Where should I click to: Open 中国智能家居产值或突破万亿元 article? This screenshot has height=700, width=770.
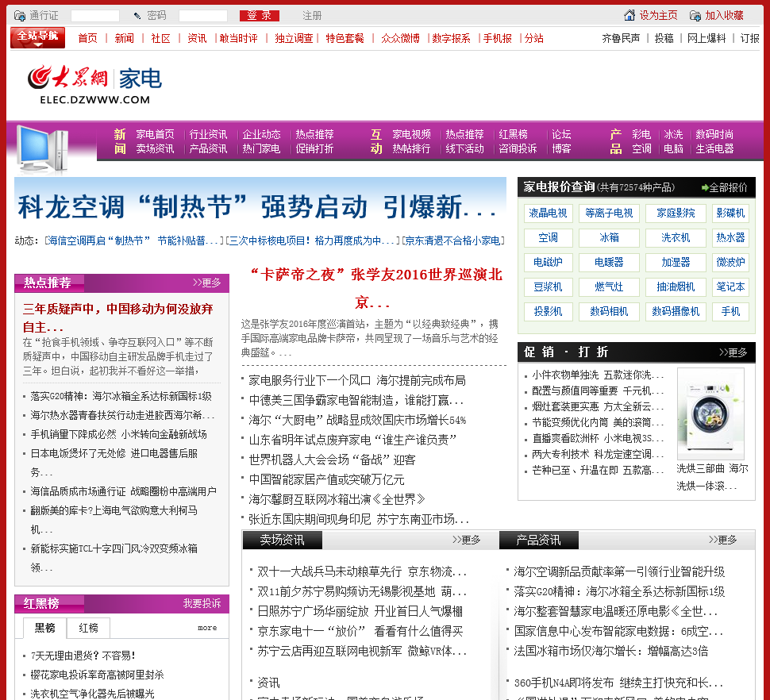click(326, 479)
